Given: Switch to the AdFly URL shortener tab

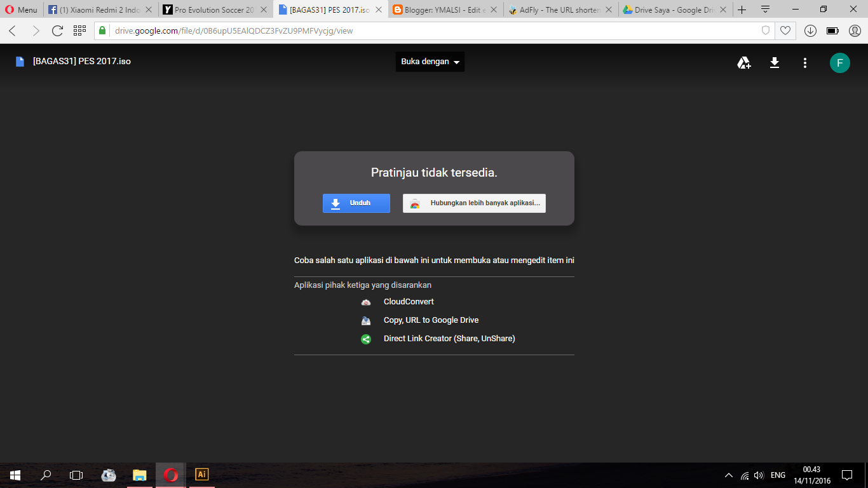Looking at the screenshot, I should click(x=560, y=10).
